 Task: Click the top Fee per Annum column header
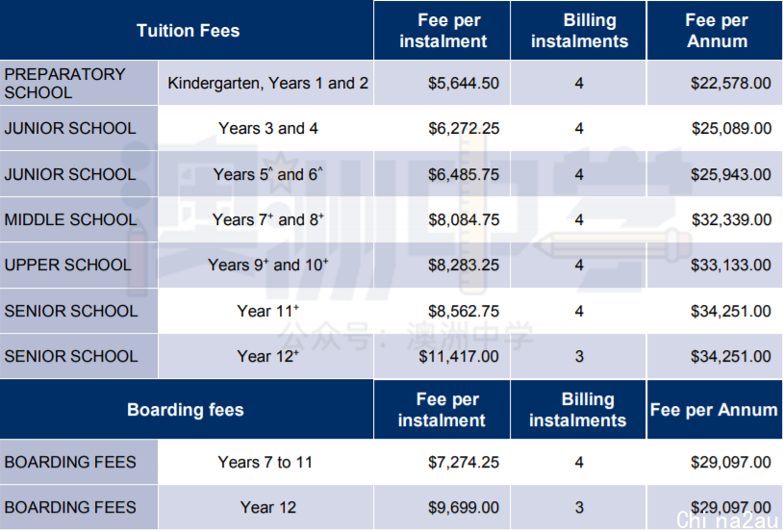point(715,30)
